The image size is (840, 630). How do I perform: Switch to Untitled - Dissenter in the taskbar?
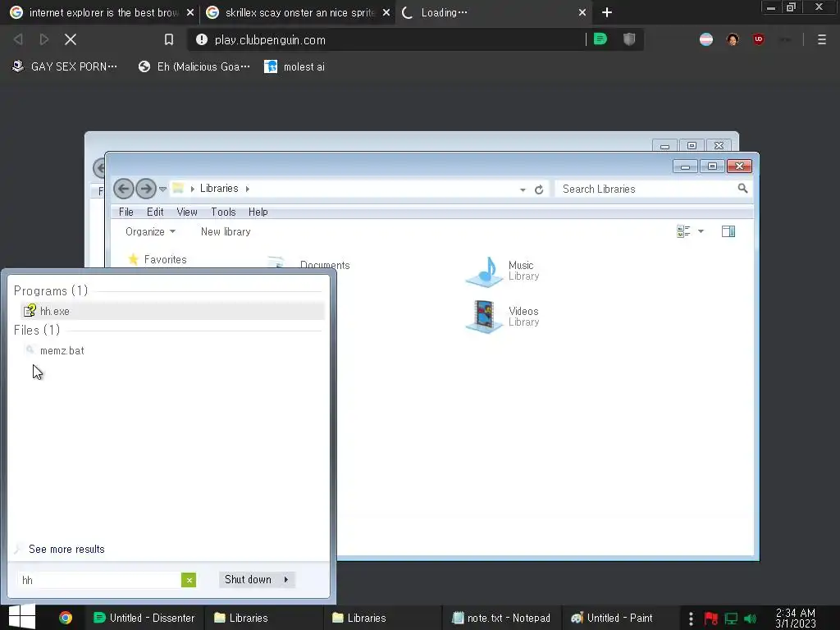[144, 619]
